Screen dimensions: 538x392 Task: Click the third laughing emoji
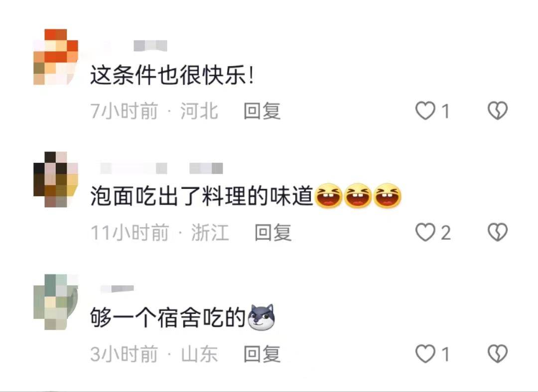387,196
